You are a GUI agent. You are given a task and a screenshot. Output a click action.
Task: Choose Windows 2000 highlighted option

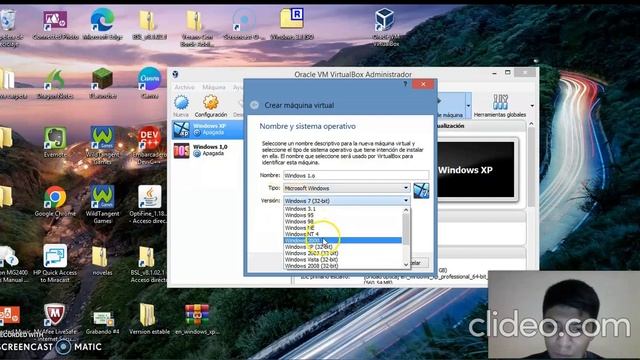point(342,240)
